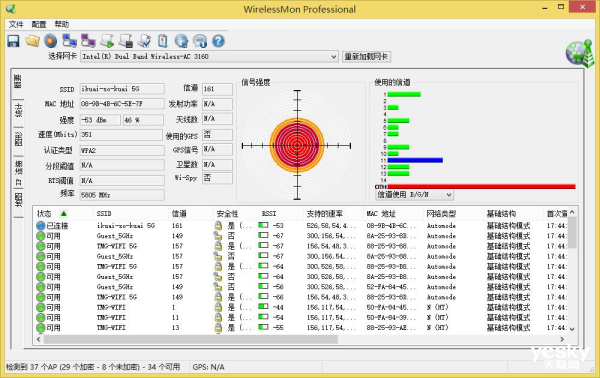Screen dimensions: 600x378
Task: Select the Guest_5GHz row with RSSI -56
Action: [301, 287]
